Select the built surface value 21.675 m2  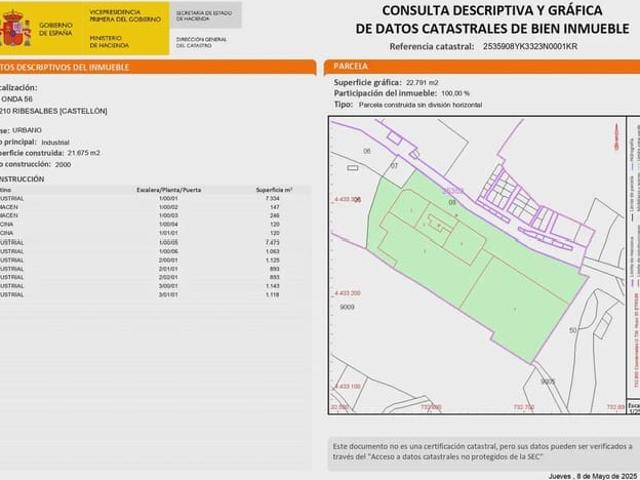click(84, 153)
